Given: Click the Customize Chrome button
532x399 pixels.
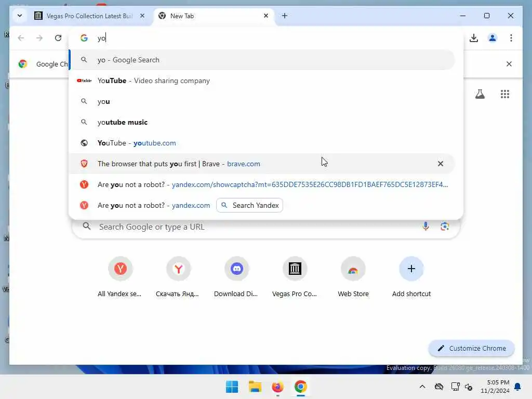Looking at the screenshot, I should [472, 348].
